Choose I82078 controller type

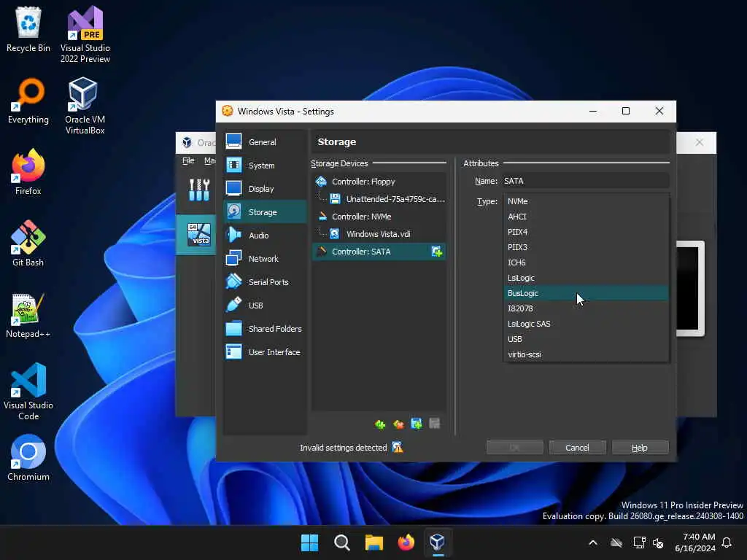(586, 308)
